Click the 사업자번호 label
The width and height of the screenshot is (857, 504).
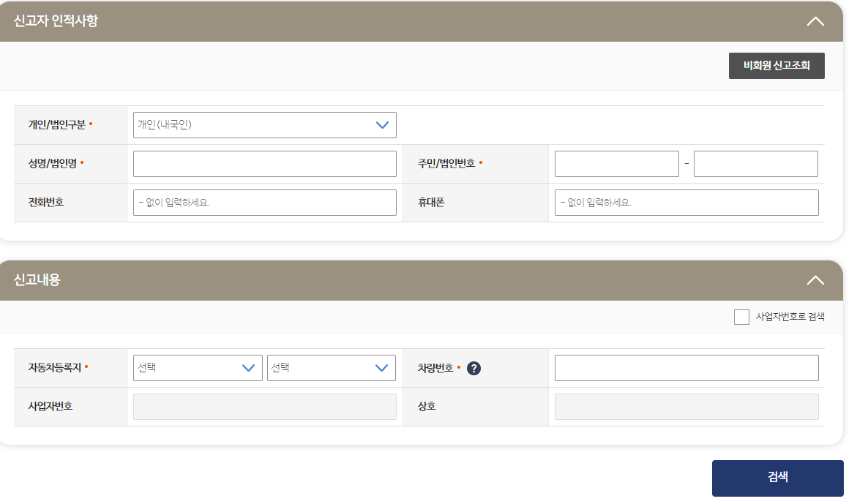(50, 407)
